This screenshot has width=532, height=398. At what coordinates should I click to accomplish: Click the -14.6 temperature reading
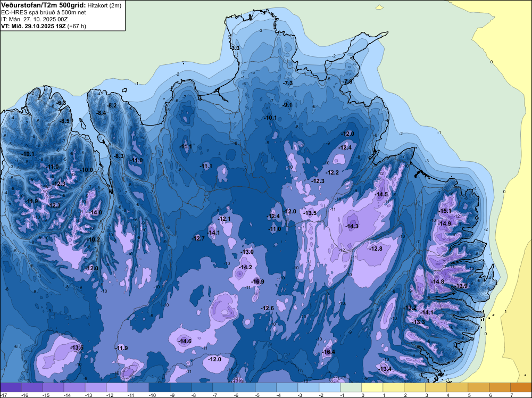click(185, 341)
